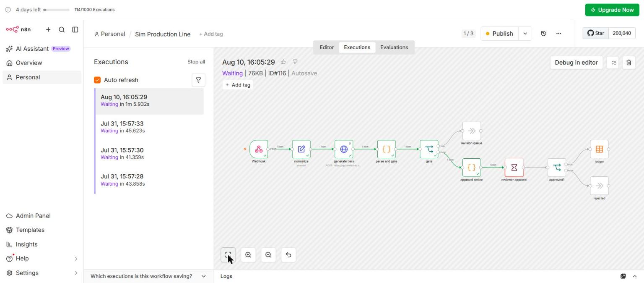Delete this execution with trash icon
The image size is (644, 283).
pyautogui.click(x=629, y=63)
